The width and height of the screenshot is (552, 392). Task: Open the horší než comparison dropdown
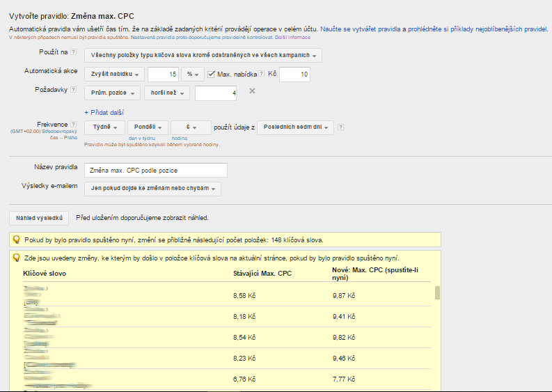click(x=167, y=93)
